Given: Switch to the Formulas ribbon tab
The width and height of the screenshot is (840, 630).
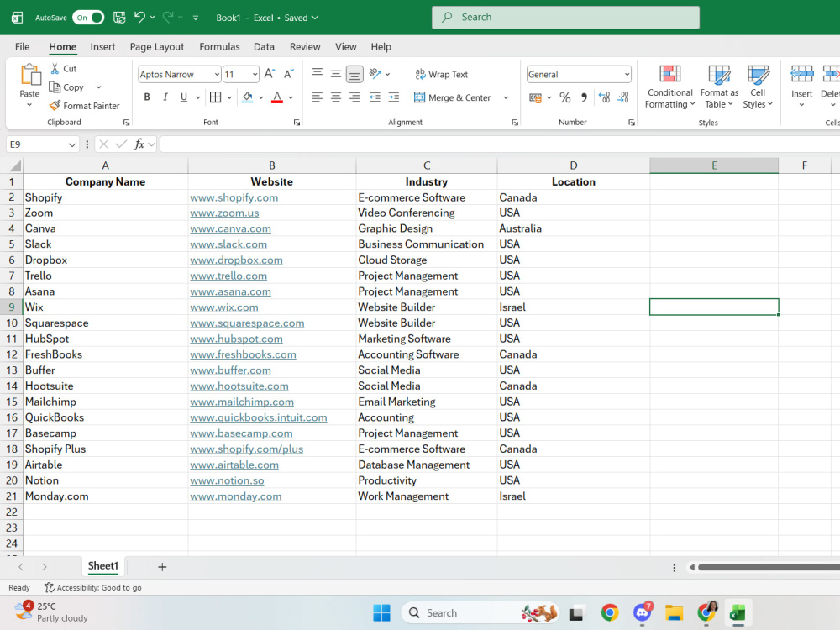Looking at the screenshot, I should click(x=219, y=46).
